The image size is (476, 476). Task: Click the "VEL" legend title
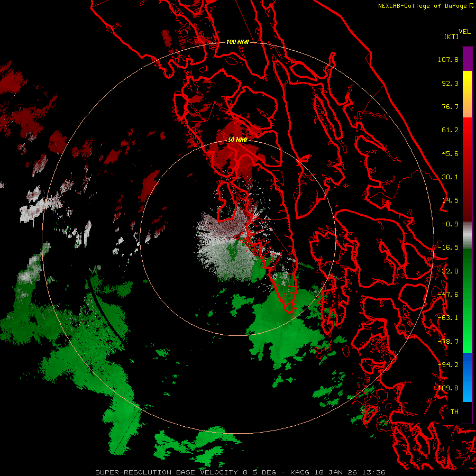465,32
